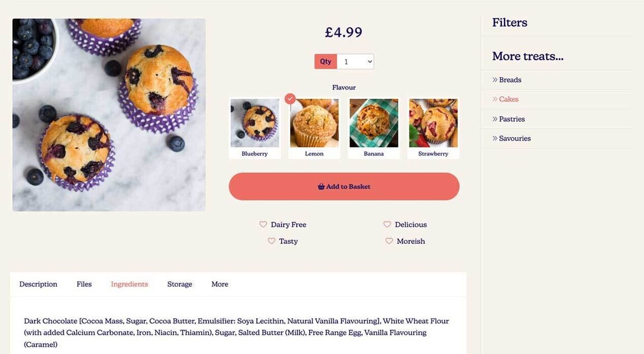Follow the Cakes link under More treats

pos(508,99)
